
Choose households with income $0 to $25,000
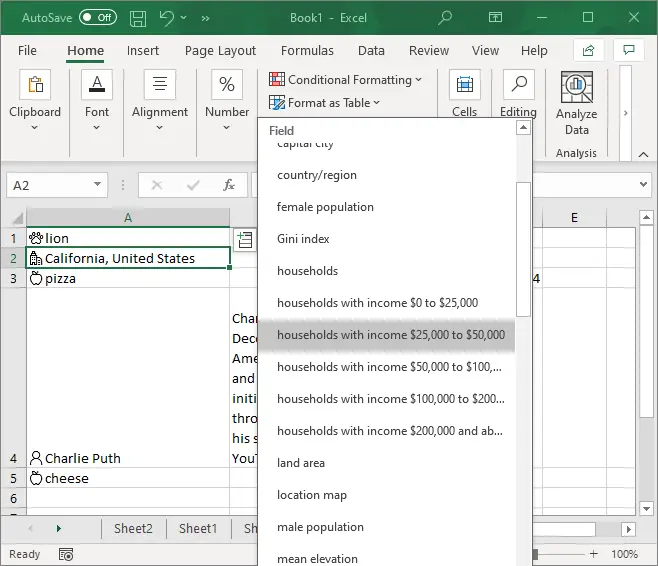click(x=386, y=303)
